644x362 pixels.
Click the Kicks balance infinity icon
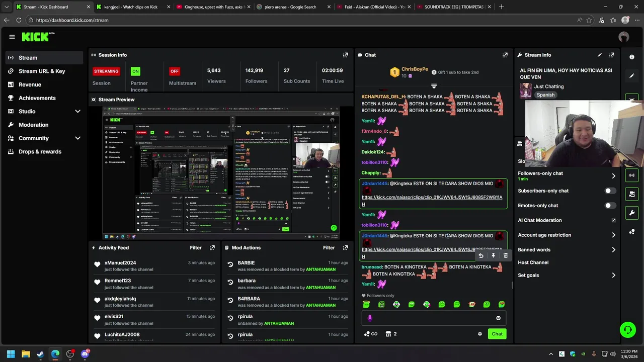pyautogui.click(x=371, y=334)
